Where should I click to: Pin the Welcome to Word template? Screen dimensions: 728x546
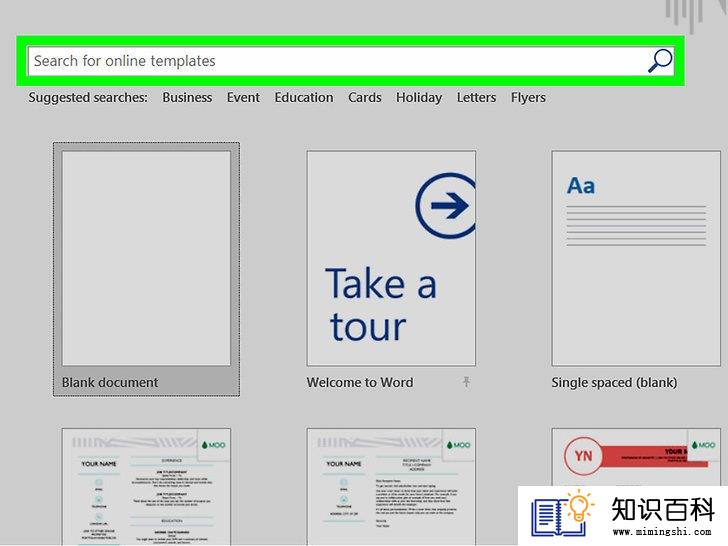pos(467,382)
